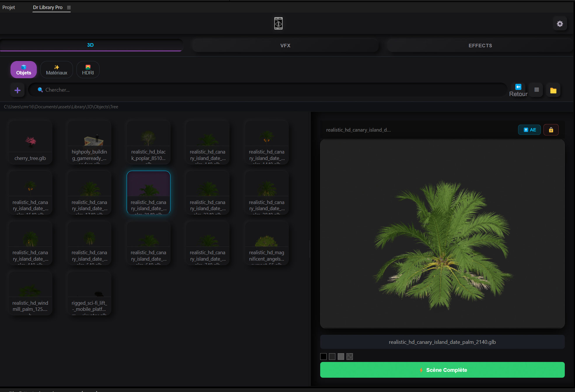Select the canary palm ending 140.glb

tap(208, 142)
